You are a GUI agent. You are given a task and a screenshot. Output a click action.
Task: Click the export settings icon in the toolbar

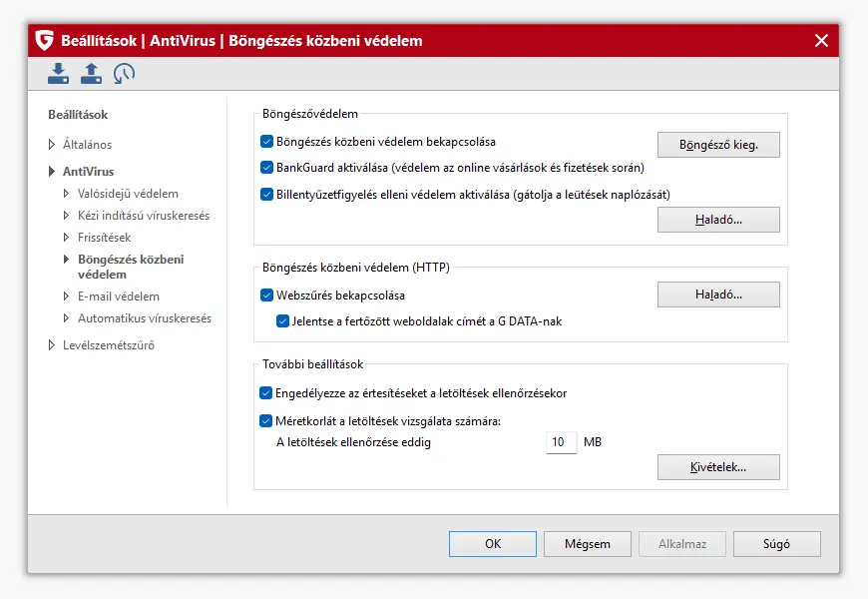[x=91, y=73]
